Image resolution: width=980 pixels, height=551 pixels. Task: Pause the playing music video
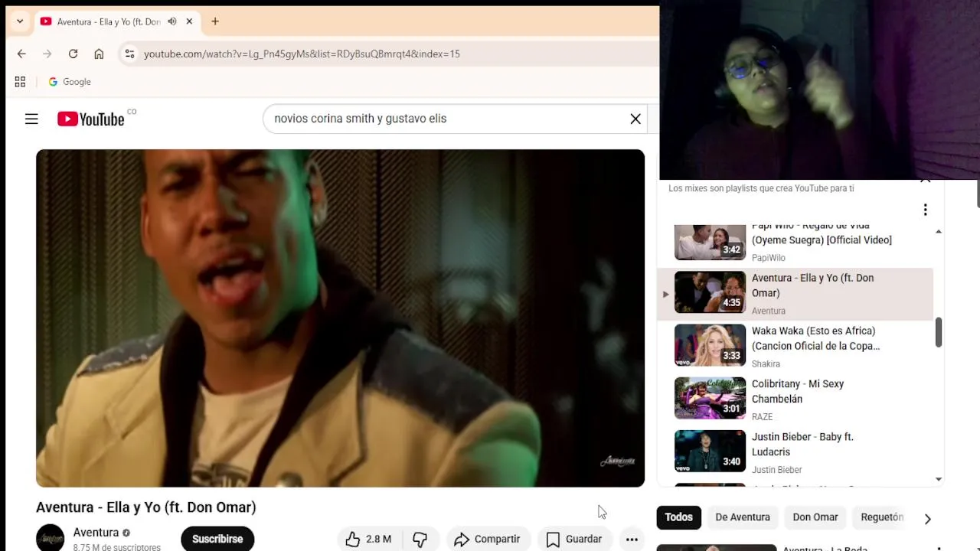pyautogui.click(x=340, y=318)
